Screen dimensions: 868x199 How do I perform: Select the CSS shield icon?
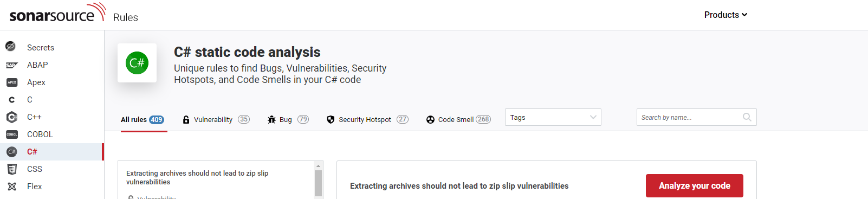[x=11, y=169]
